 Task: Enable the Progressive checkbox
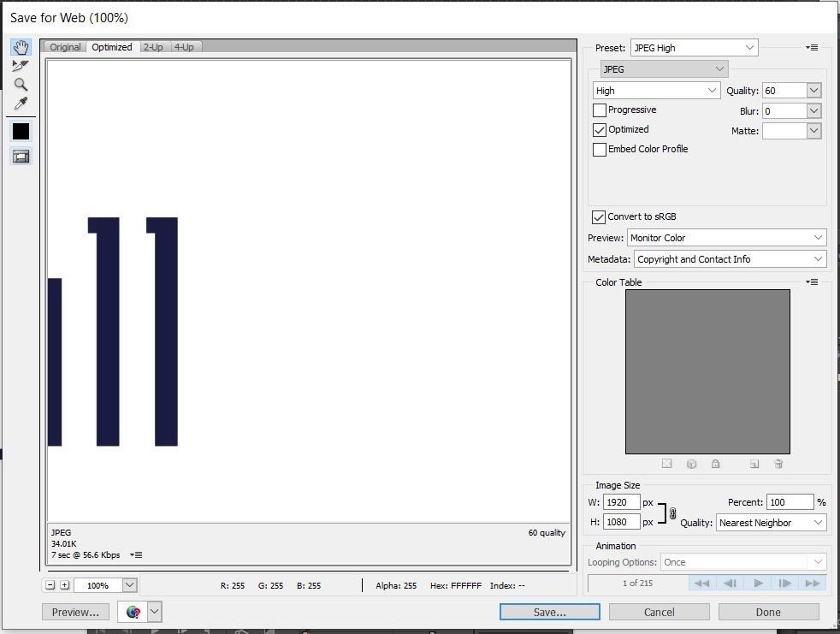tap(600, 110)
